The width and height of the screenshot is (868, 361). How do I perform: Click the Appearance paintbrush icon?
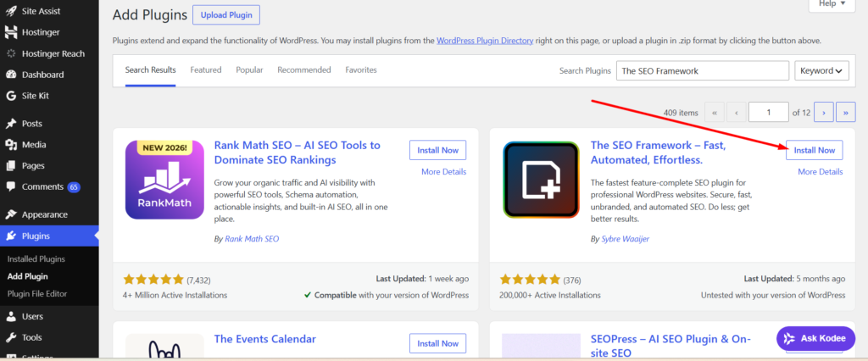click(x=10, y=215)
